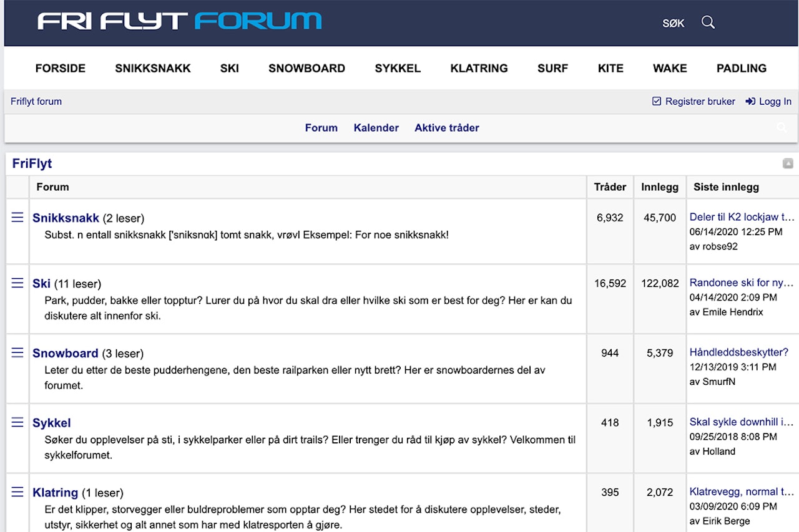
Task: Select Kalender in the sub-navigation
Action: pos(376,128)
